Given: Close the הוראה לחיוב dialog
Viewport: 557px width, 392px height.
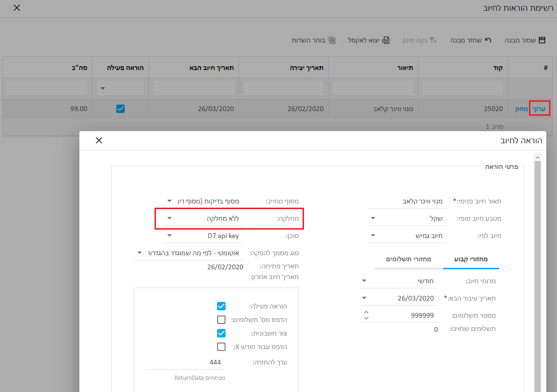Looking at the screenshot, I should [99, 140].
